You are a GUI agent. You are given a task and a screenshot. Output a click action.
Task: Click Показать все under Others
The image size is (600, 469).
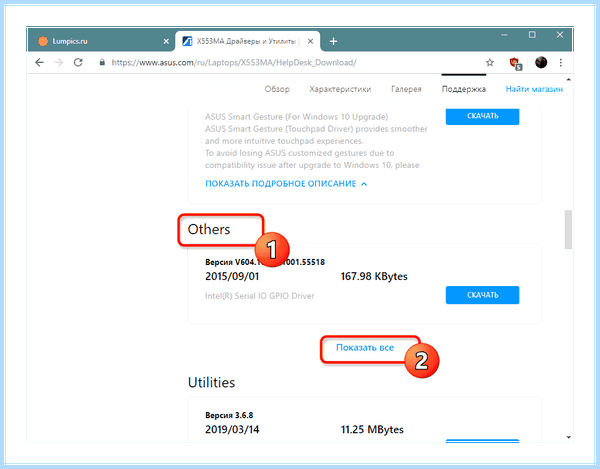coord(365,347)
